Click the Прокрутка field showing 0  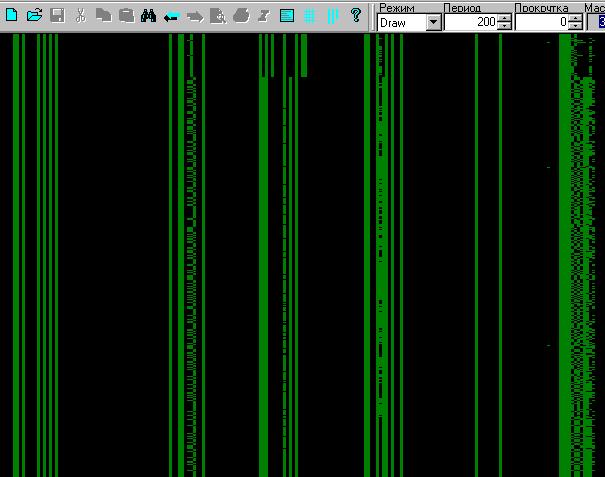point(542,22)
